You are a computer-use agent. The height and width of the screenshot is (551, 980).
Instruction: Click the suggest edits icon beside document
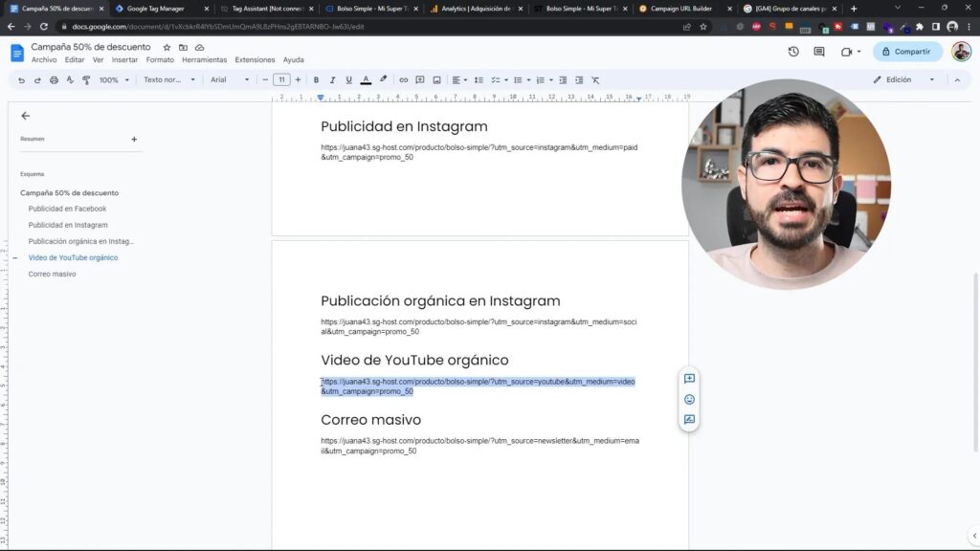tap(689, 420)
